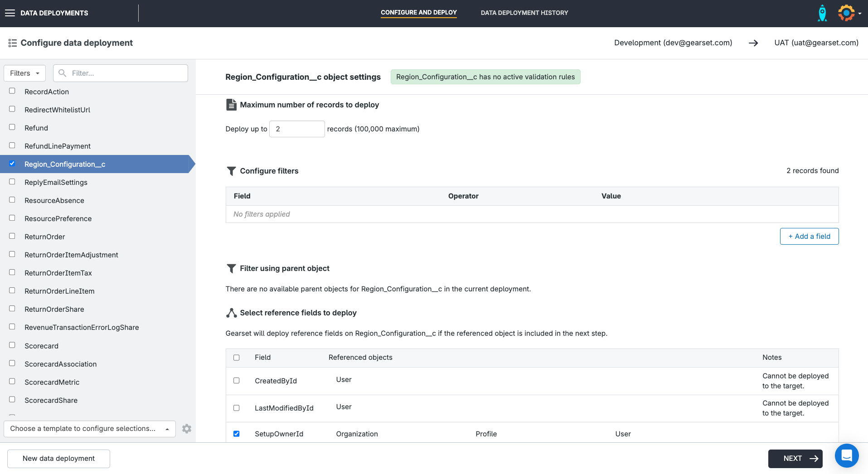Expand the account menu caret
Image resolution: width=868 pixels, height=474 pixels.
860,14
